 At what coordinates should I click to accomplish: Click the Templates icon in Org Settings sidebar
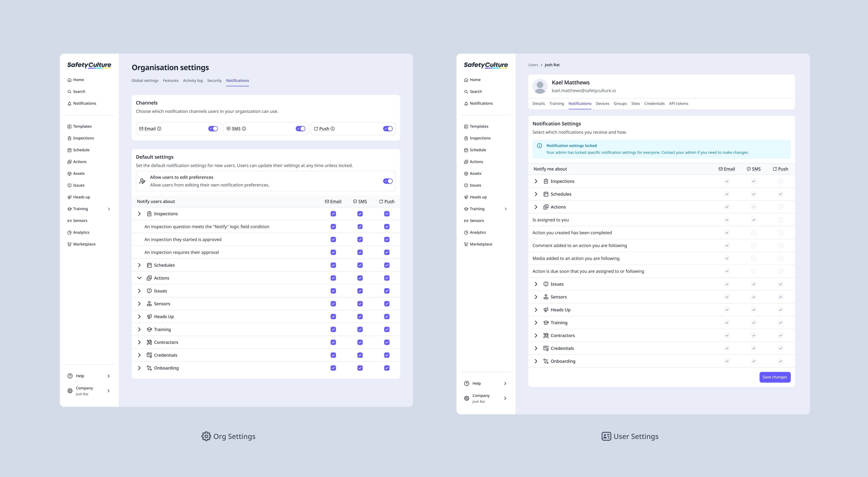[69, 126]
